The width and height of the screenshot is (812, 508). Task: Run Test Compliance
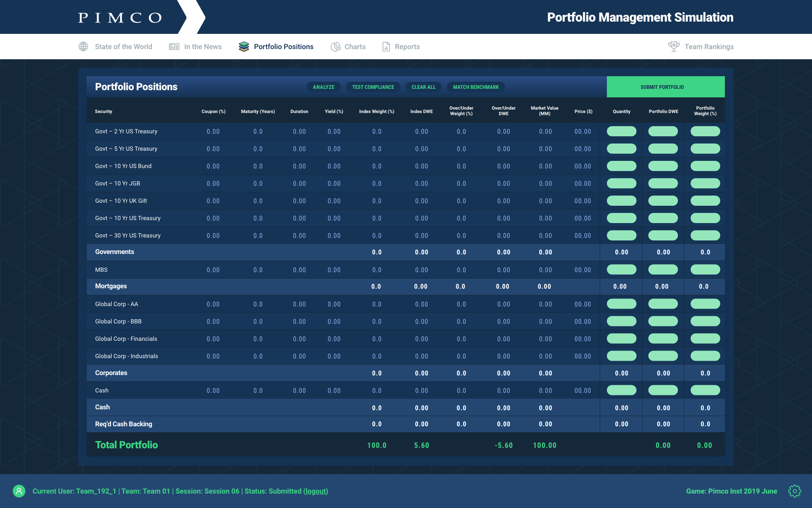pyautogui.click(x=373, y=87)
